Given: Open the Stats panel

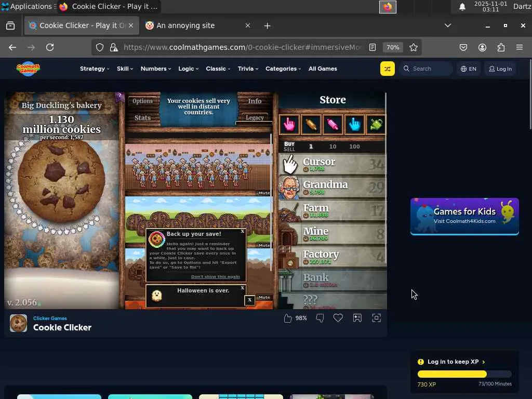Looking at the screenshot, I should [142, 118].
